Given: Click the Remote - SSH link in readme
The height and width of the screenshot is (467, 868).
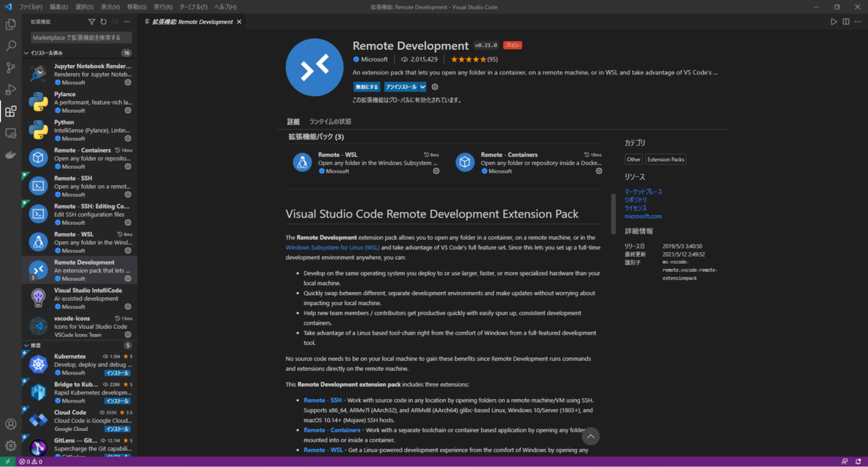Looking at the screenshot, I should pos(323,400).
